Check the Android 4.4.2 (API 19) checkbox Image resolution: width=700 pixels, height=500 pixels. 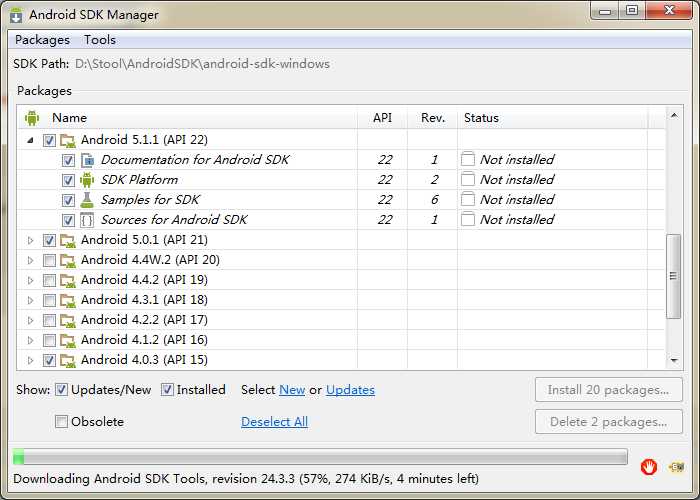tap(49, 280)
